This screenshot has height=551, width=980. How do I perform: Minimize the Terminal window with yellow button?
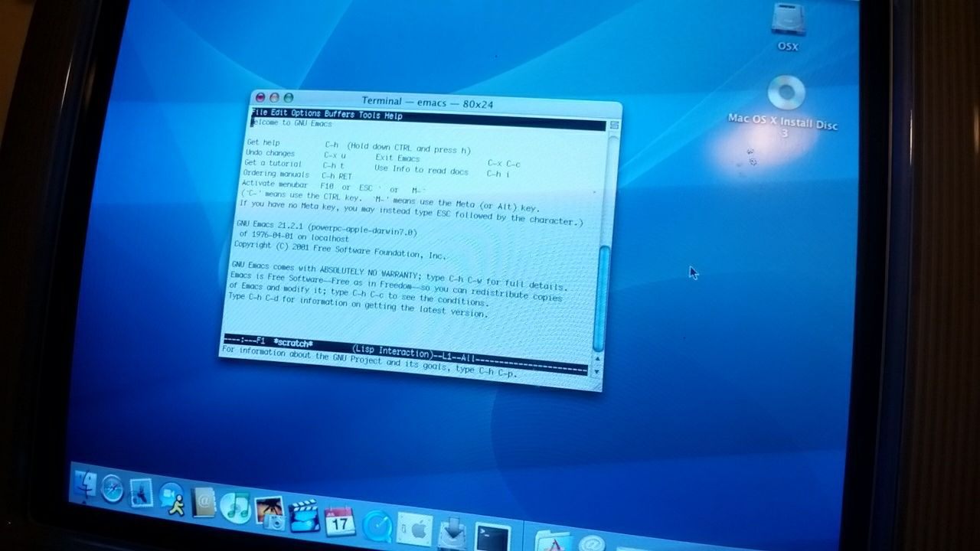point(274,97)
